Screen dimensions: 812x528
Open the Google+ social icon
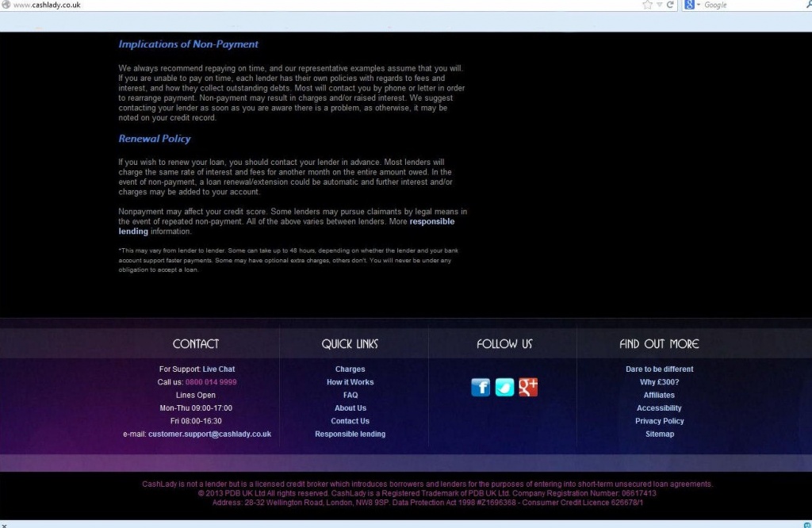pyautogui.click(x=528, y=387)
